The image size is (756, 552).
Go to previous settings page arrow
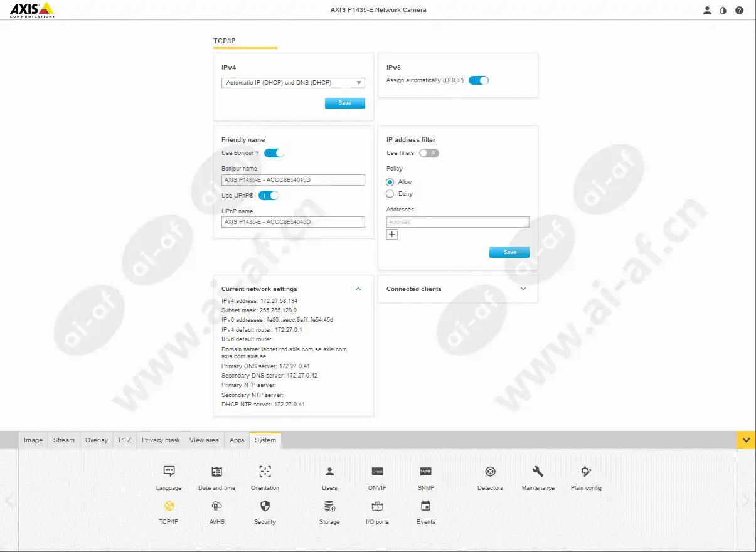click(9, 500)
